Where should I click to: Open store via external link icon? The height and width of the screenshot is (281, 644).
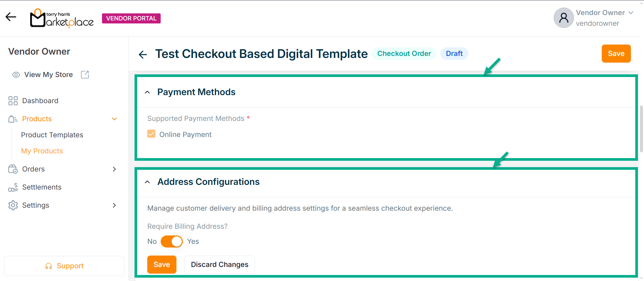pos(85,75)
